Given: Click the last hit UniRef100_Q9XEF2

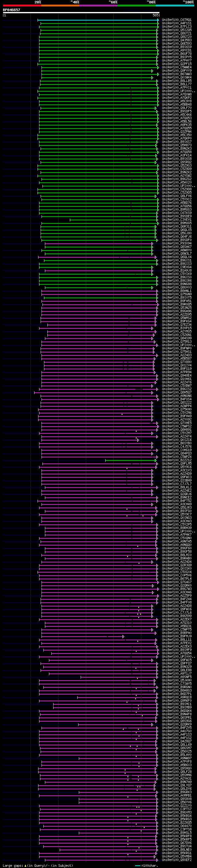Looking at the screenshot, I should pyautogui.click(x=177, y=860).
